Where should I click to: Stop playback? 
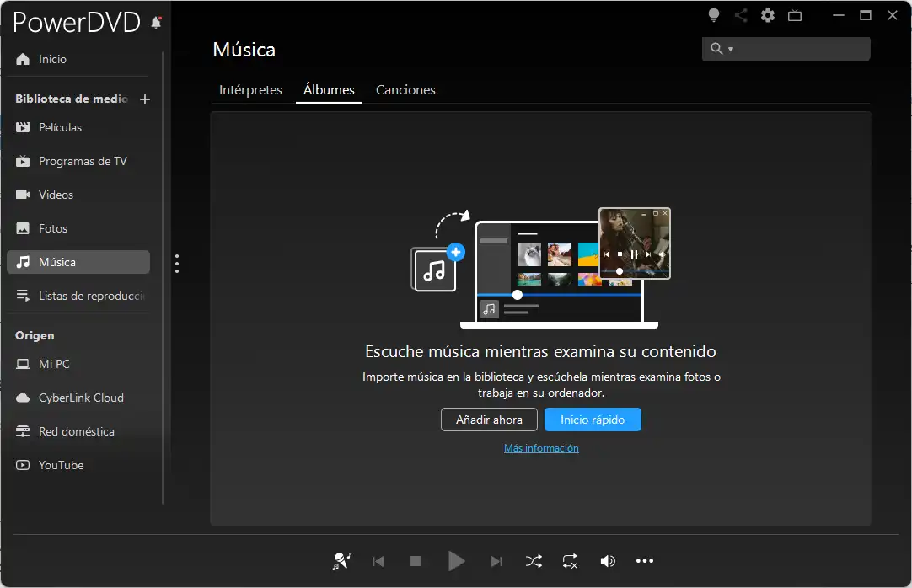416,561
